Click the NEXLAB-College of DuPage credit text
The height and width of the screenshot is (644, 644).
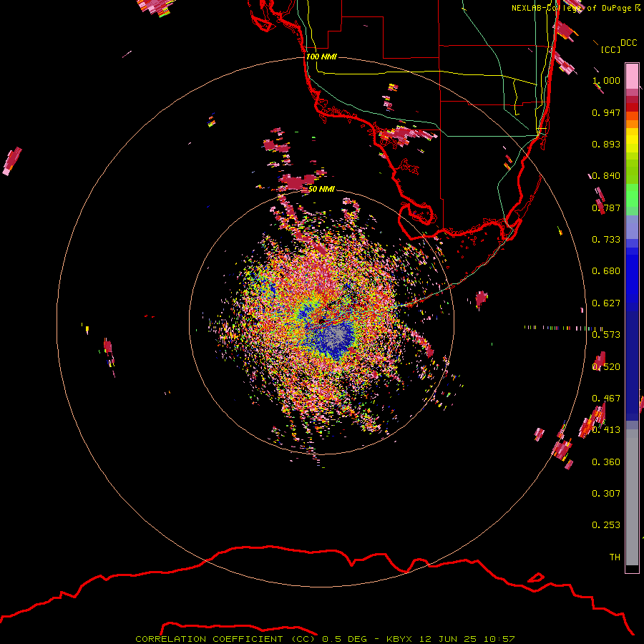point(575,8)
